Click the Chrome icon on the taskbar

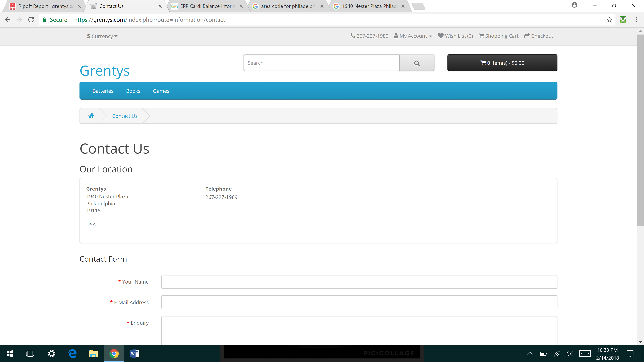114,353
